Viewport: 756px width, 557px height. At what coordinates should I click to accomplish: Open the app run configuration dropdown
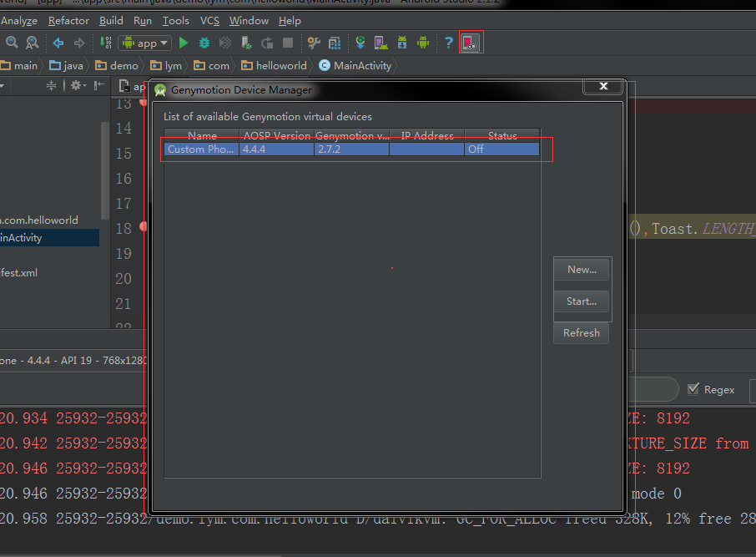pyautogui.click(x=144, y=43)
